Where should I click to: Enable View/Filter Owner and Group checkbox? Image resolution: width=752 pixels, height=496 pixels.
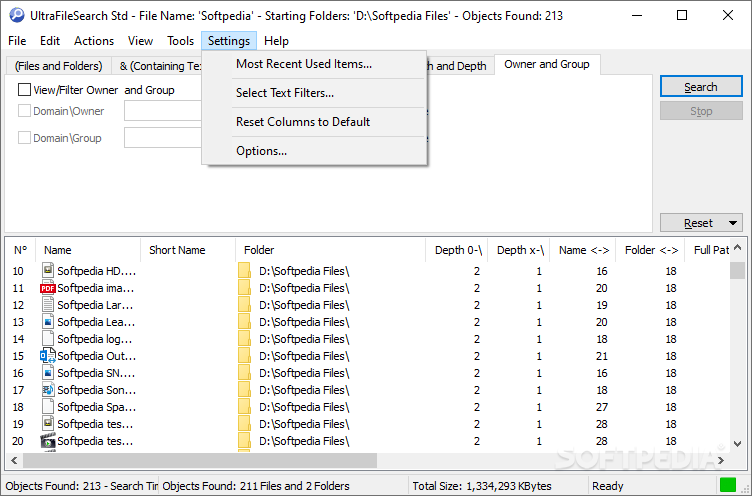pos(24,90)
